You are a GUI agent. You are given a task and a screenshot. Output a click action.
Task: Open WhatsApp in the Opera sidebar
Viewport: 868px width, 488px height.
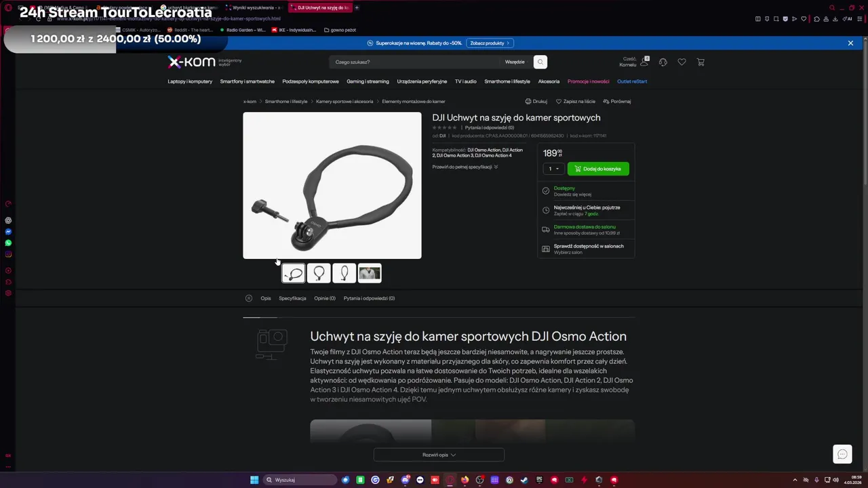(x=8, y=243)
